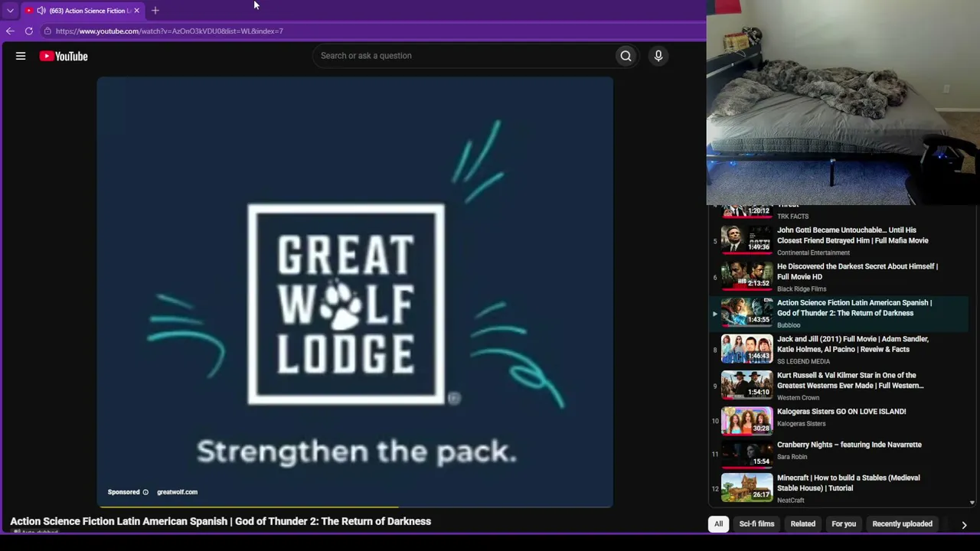Open the TRK FACTS channel in the playlist
980x551 pixels.
click(792, 217)
